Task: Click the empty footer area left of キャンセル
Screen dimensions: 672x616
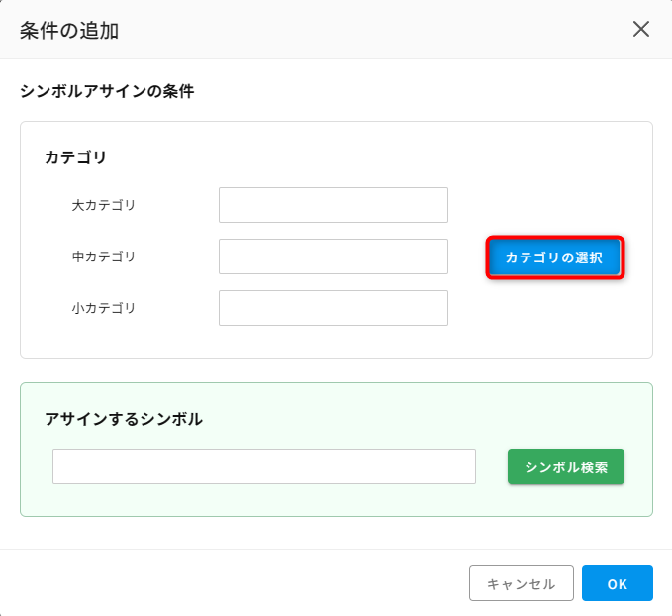Action: click(x=232, y=583)
